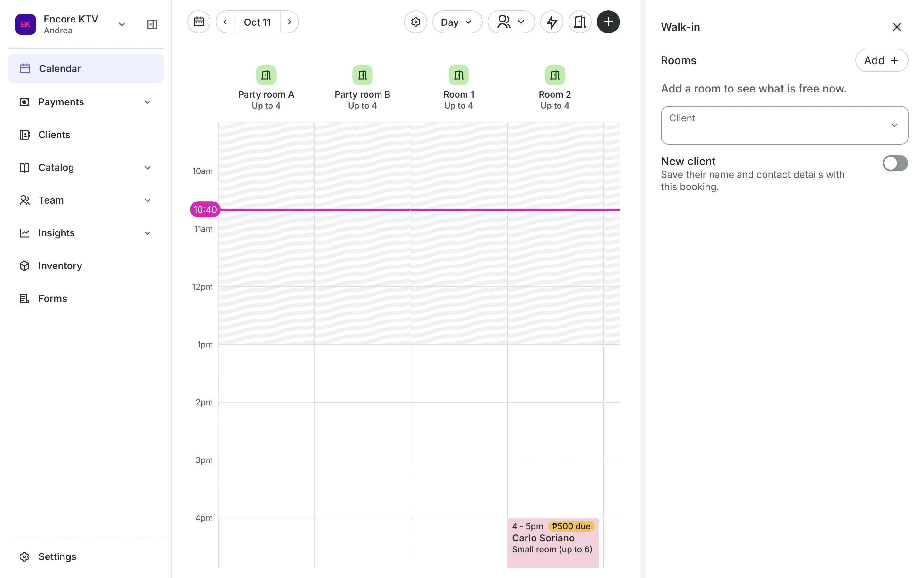The image size is (924, 578).
Task: Click the ₱500 due badge
Action: pyautogui.click(x=571, y=526)
